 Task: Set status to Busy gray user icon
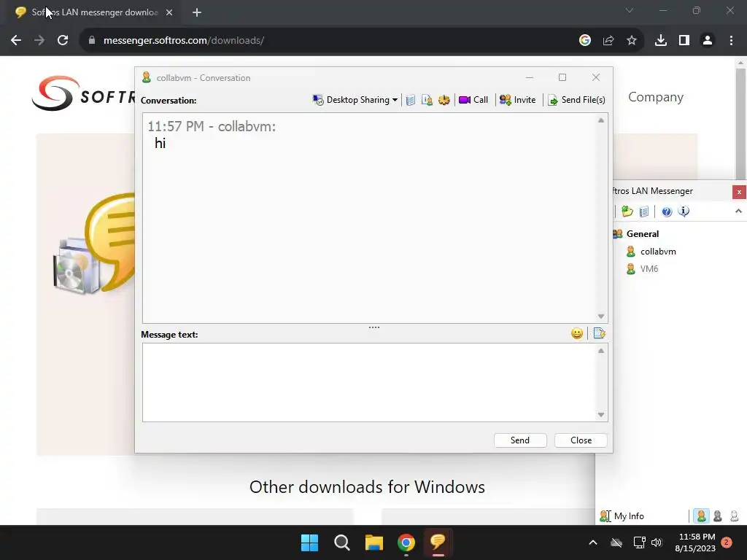718,516
